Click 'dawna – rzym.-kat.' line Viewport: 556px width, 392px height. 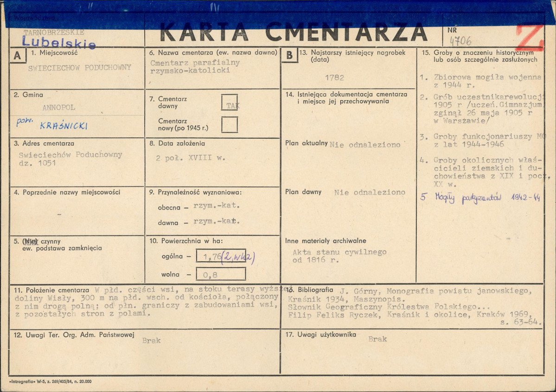199,222
